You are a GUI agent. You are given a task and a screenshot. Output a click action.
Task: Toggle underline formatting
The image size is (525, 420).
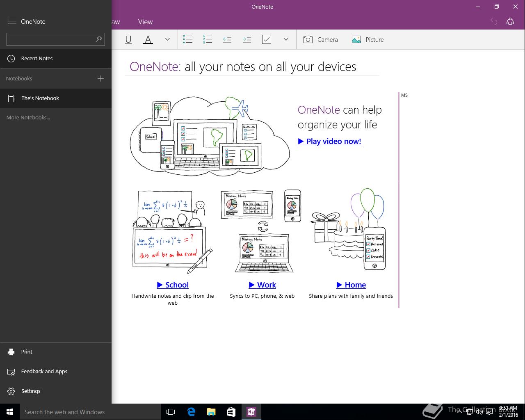pyautogui.click(x=128, y=39)
